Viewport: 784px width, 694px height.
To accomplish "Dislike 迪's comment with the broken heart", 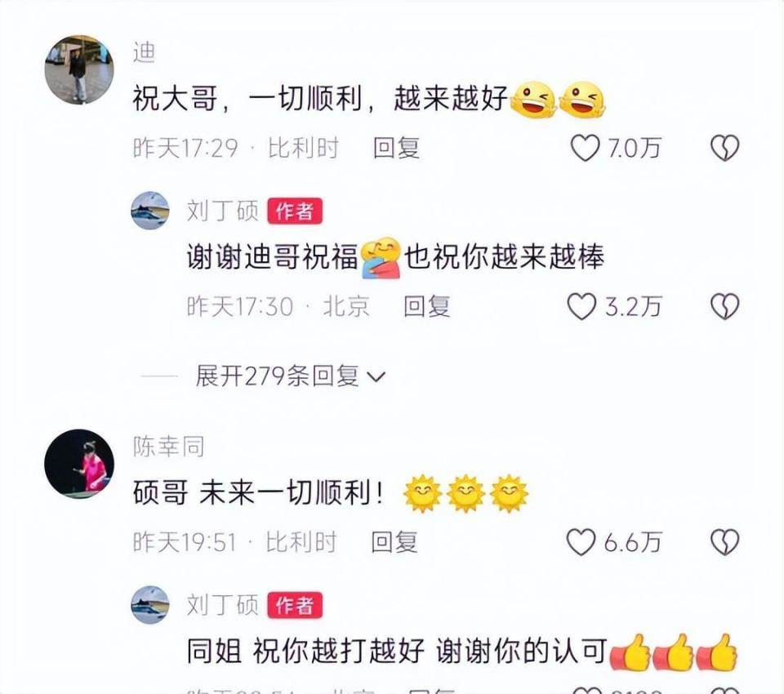I will (x=724, y=148).
